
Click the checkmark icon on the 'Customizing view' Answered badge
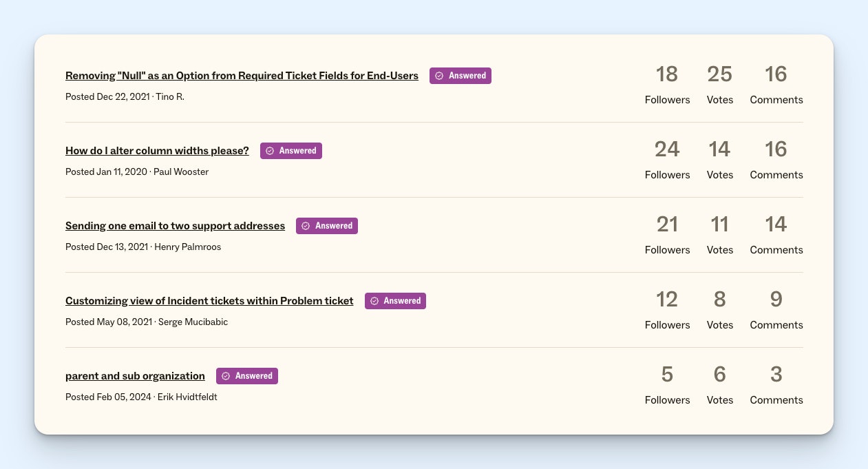[x=374, y=301]
